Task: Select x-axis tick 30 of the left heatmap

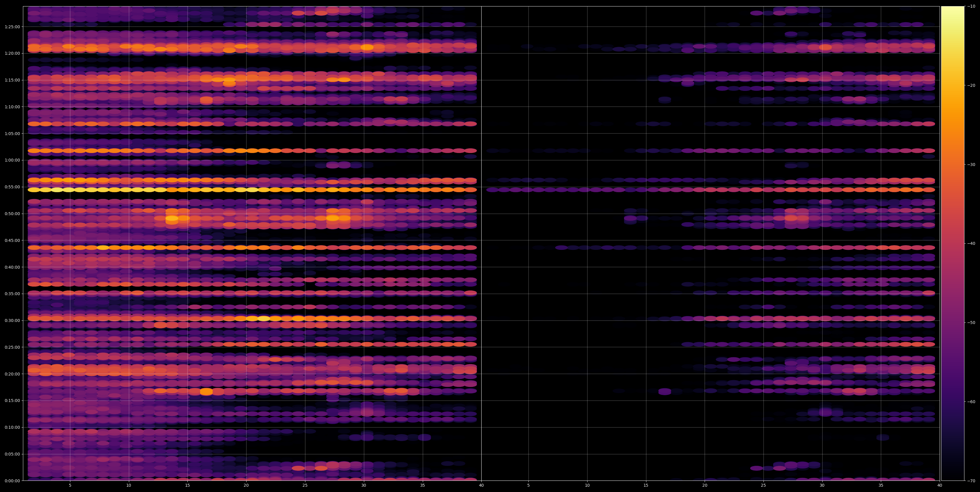Action: (x=364, y=486)
